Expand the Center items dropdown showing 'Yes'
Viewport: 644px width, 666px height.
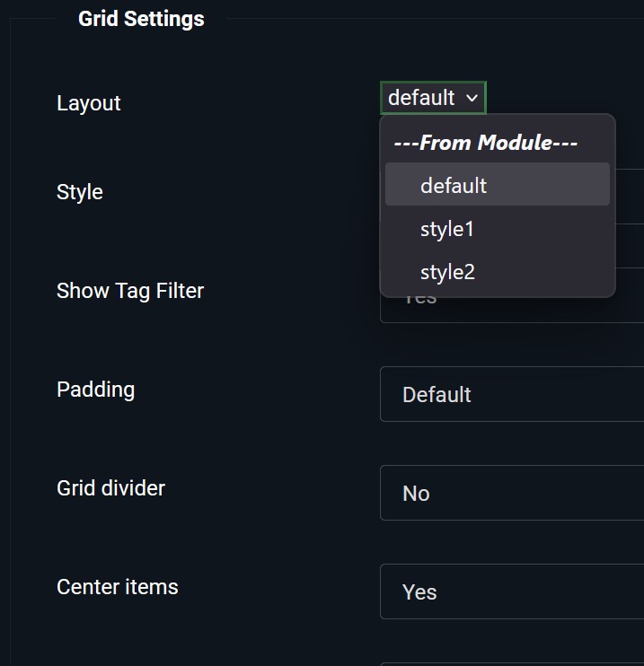coord(512,592)
